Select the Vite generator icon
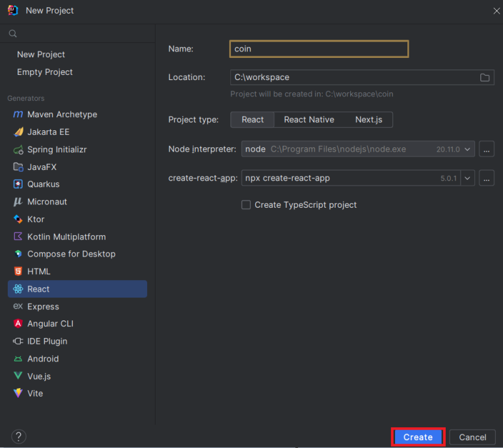The width and height of the screenshot is (503, 448). [x=18, y=393]
